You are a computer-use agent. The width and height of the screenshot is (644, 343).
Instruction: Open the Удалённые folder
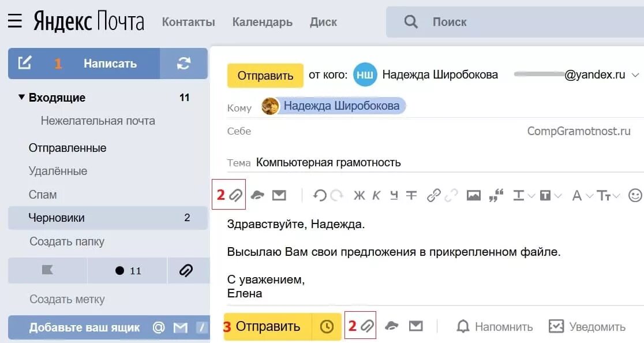pyautogui.click(x=58, y=171)
